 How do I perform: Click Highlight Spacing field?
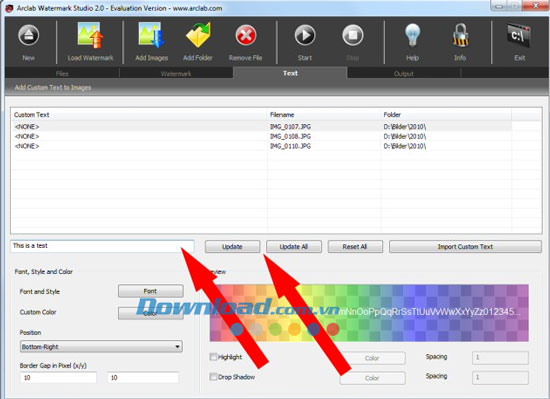(x=500, y=358)
